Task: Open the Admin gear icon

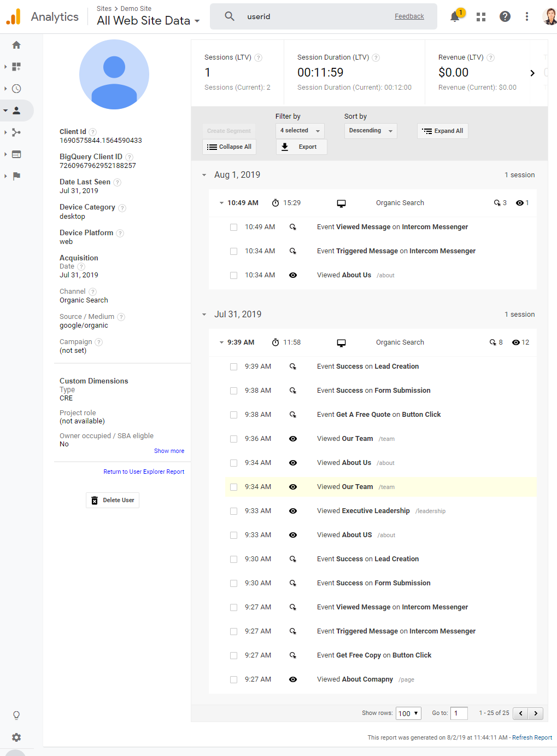Action: coord(16,737)
